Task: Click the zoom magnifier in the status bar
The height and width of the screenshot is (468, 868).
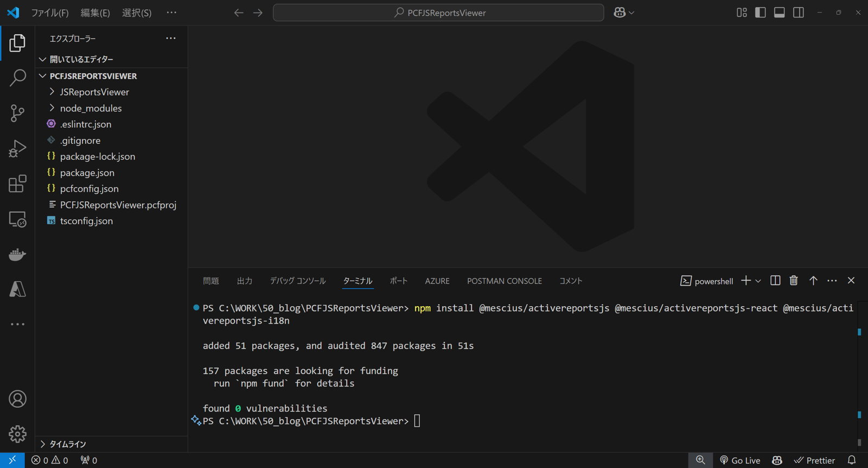Action: 701,460
